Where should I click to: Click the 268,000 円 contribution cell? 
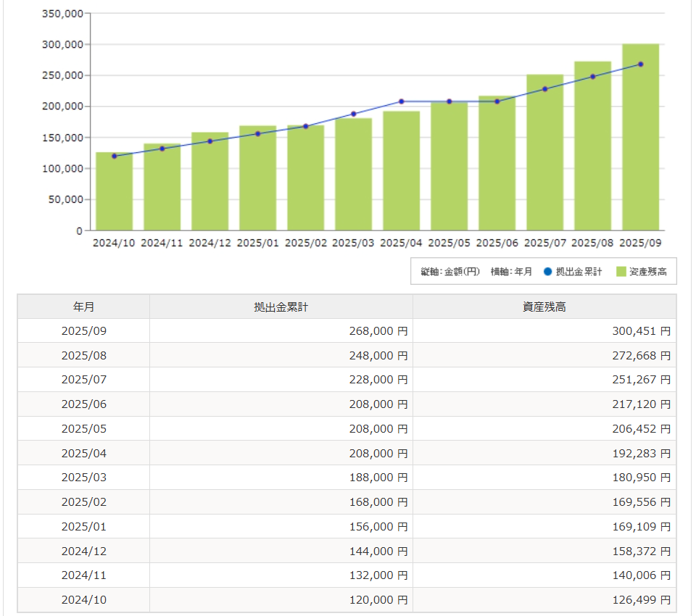378,330
